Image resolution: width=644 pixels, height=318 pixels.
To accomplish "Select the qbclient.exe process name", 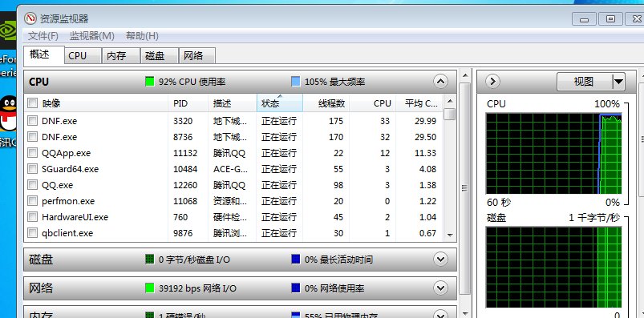I will click(x=67, y=233).
